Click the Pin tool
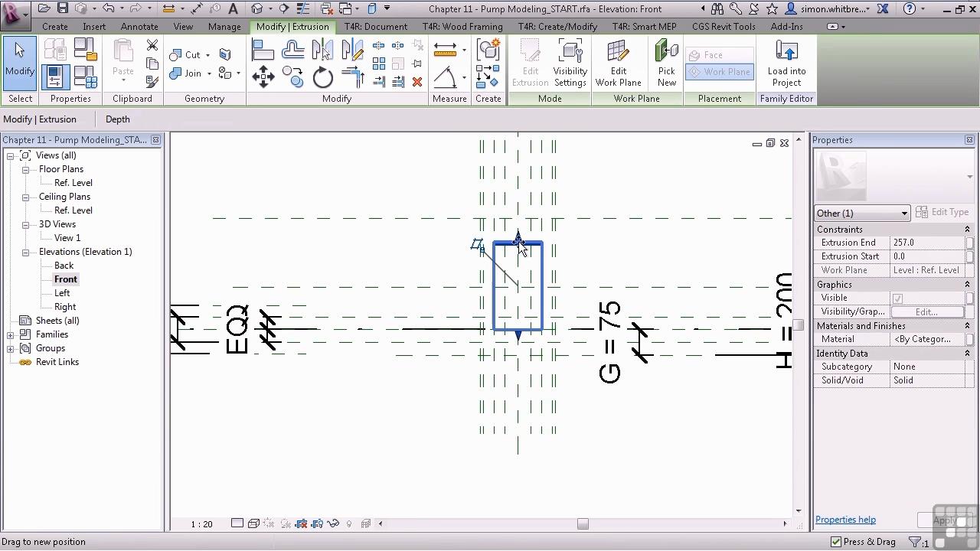Viewport: 980px width, 551px height. click(417, 64)
